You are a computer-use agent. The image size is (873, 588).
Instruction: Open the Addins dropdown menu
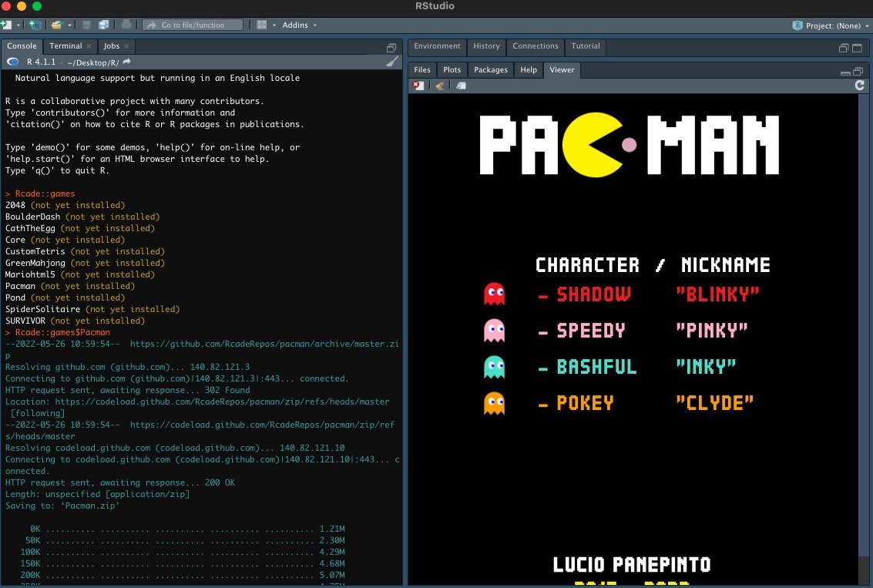[x=300, y=25]
